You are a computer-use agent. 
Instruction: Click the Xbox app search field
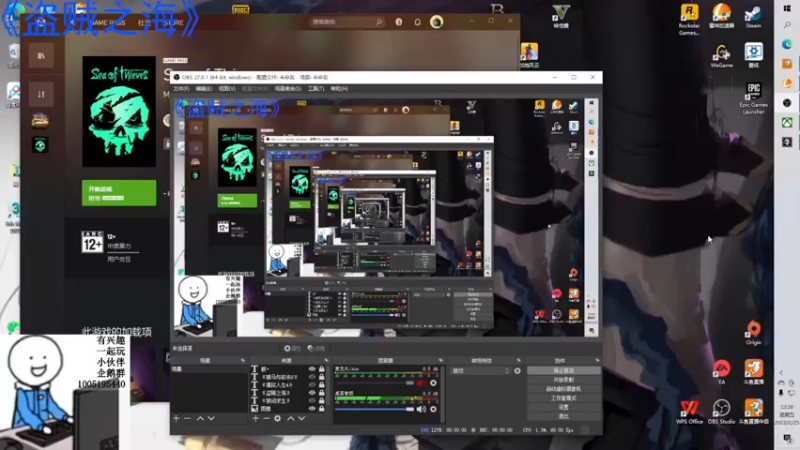click(x=347, y=22)
